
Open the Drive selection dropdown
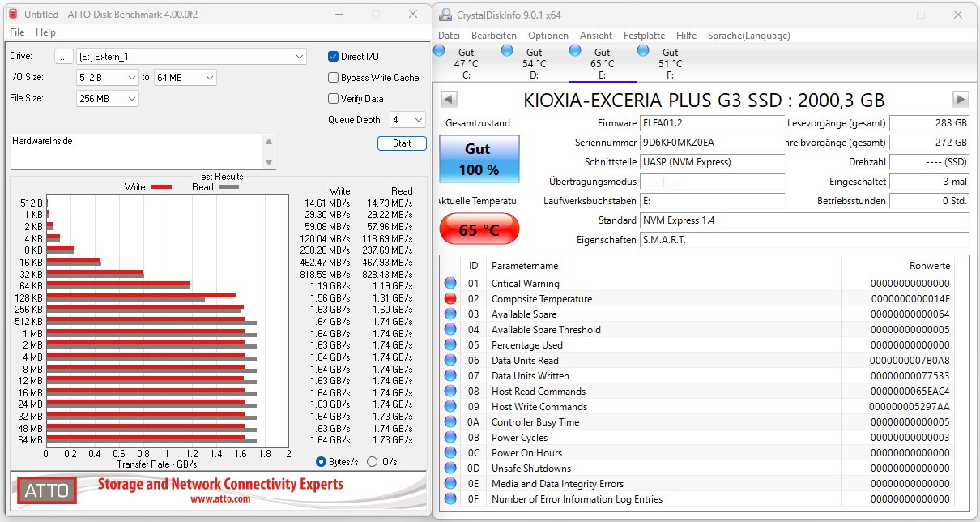point(300,57)
